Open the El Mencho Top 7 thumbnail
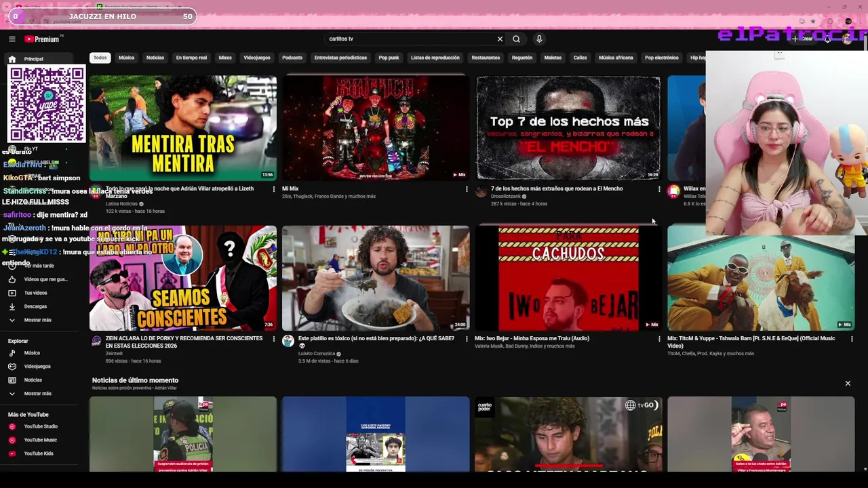868x488 pixels. tap(568, 128)
